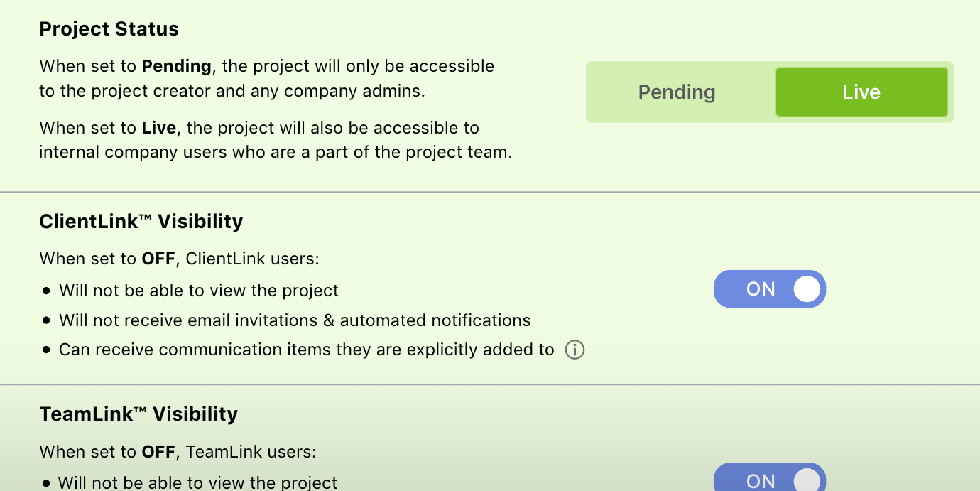Click the bold 'Live' text in the description

(x=158, y=128)
